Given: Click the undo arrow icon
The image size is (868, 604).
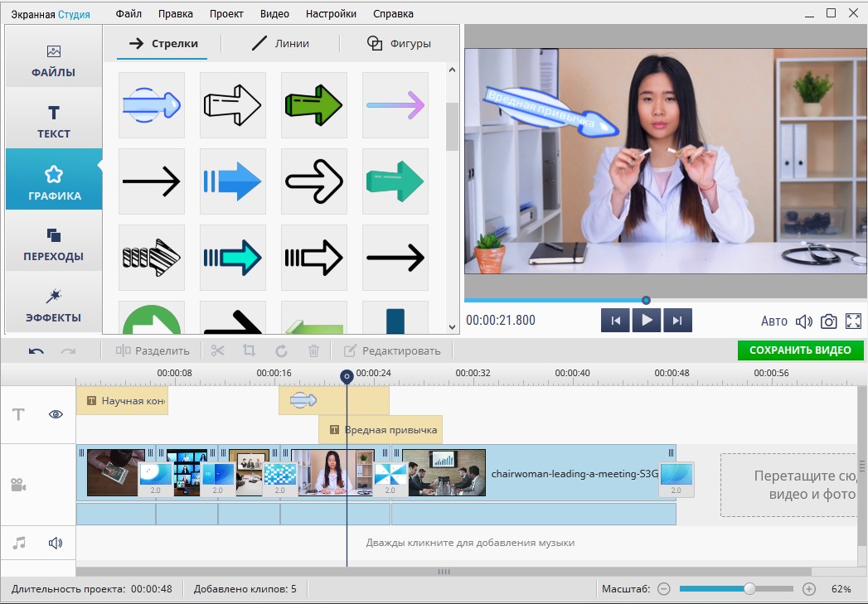Looking at the screenshot, I should (x=36, y=351).
